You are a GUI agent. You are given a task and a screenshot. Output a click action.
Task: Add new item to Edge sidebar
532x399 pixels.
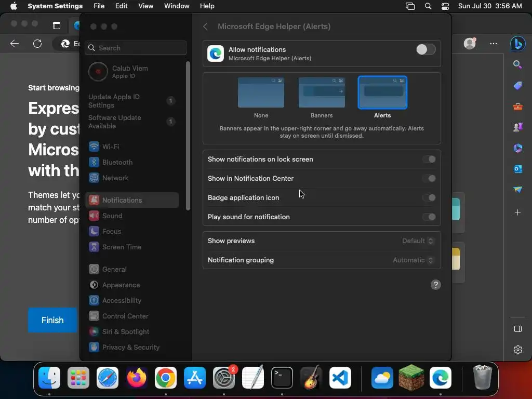(518, 212)
